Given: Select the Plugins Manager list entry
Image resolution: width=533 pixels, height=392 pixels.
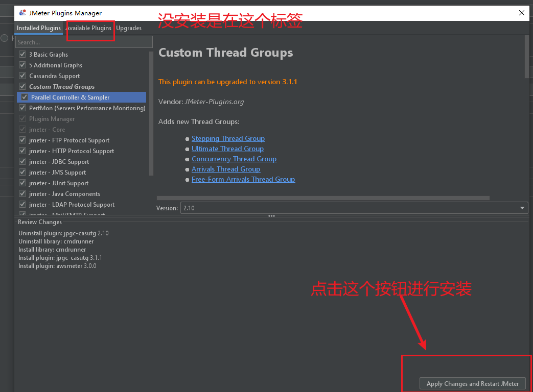Looking at the screenshot, I should point(52,119).
